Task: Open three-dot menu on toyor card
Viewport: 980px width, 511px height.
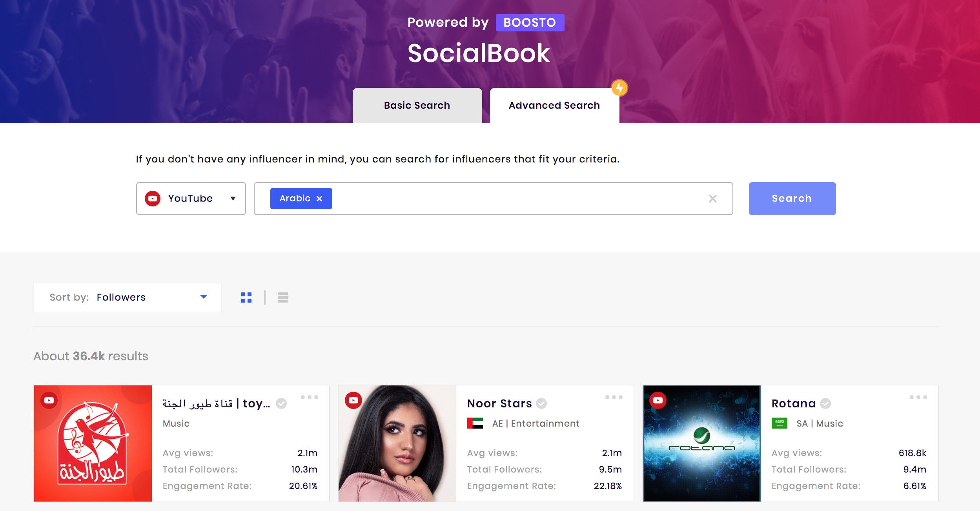Action: click(x=310, y=397)
